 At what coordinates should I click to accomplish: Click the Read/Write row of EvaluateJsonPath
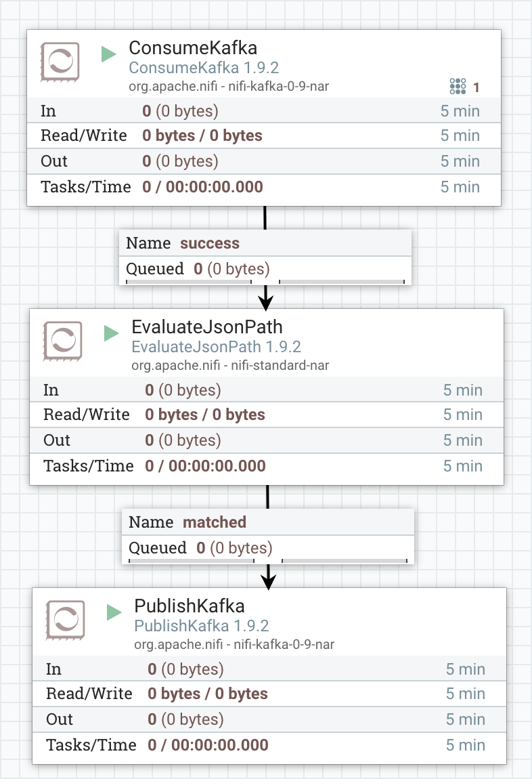[x=267, y=415]
